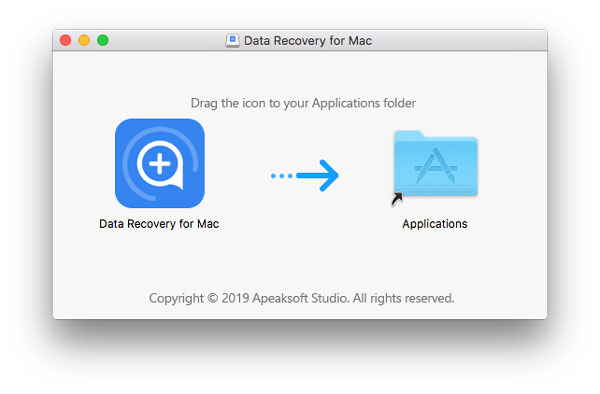Close the installer window with the red button

pyautogui.click(x=65, y=40)
